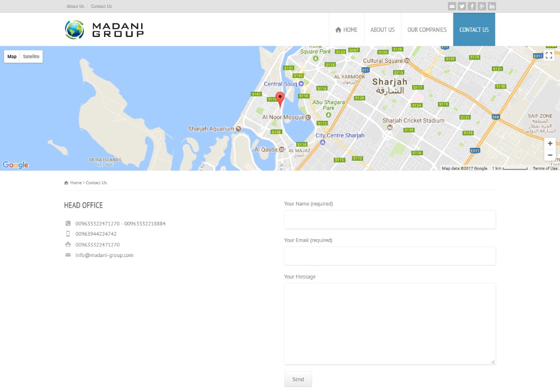Click the Google logo on the map

[x=15, y=165]
